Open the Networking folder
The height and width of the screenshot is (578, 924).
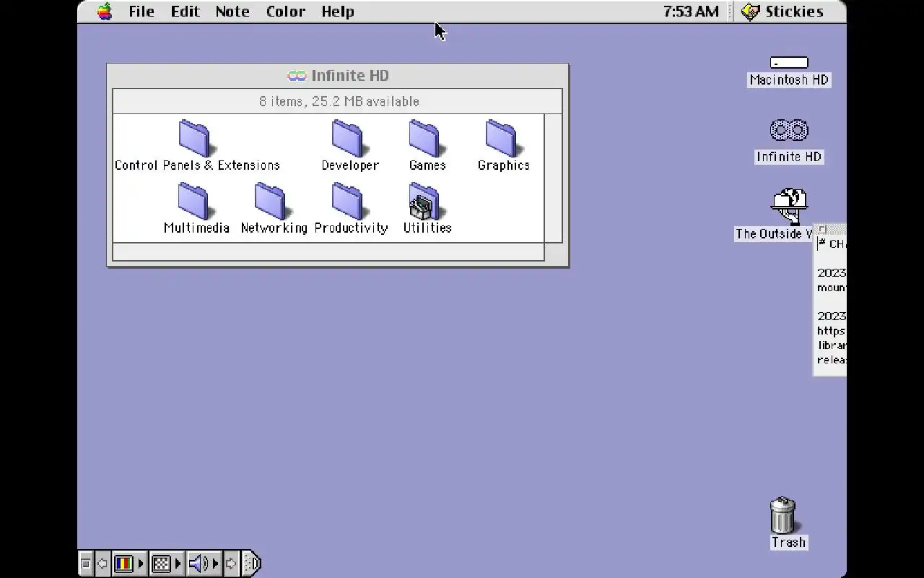(272, 201)
